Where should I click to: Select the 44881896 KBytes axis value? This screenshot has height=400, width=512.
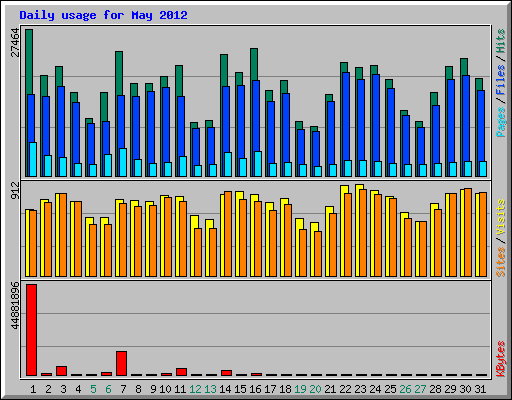tap(15, 306)
